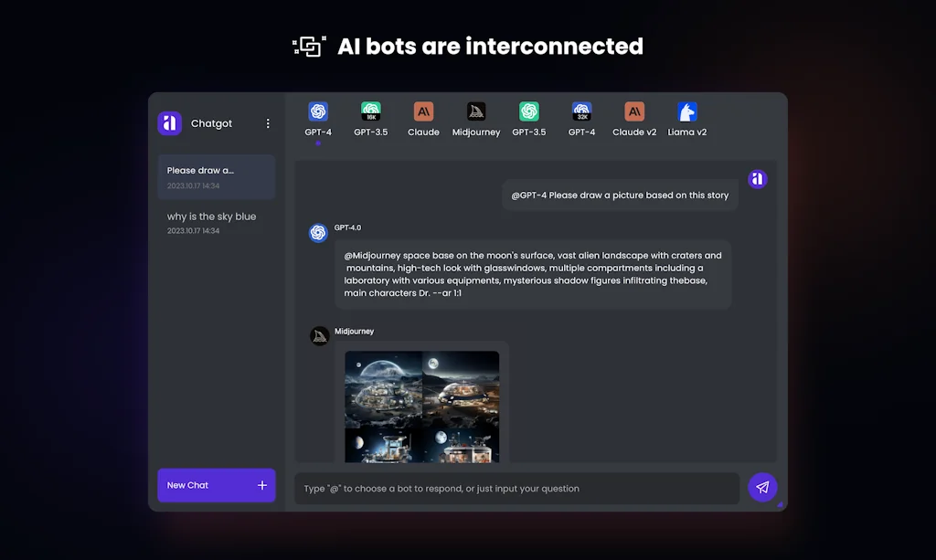Select the GPT-4 bot at top
The image size is (936, 560).
tap(318, 112)
